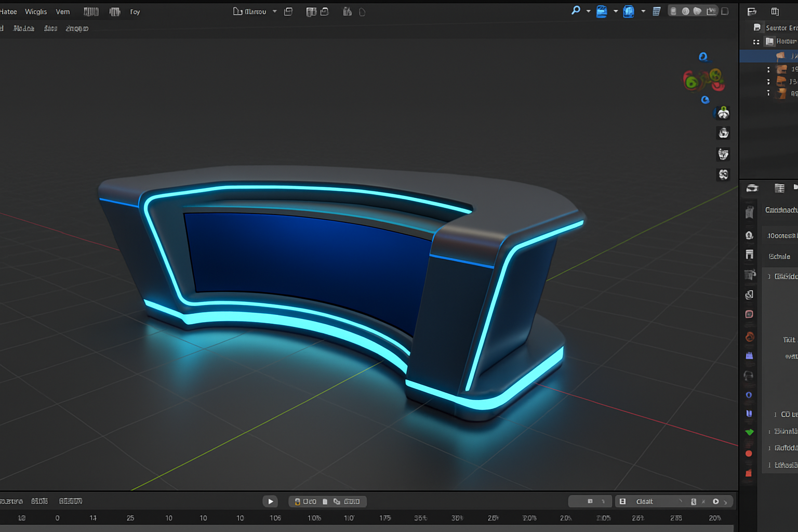Click the 652507 item in timeline header

[71, 501]
